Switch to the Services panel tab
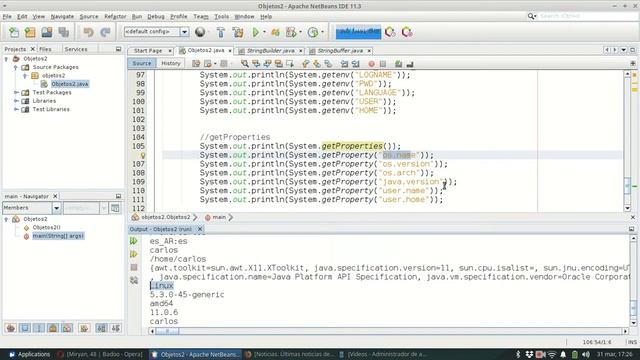 [x=76, y=49]
